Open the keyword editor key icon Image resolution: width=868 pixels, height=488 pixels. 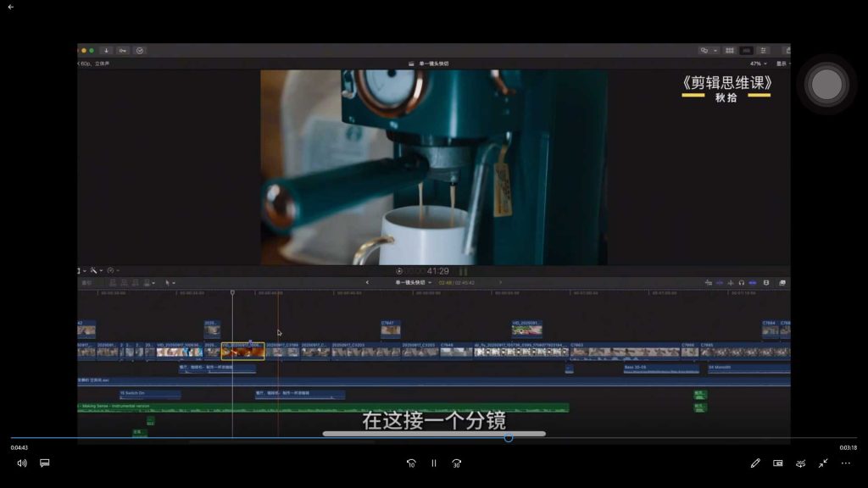tap(123, 50)
